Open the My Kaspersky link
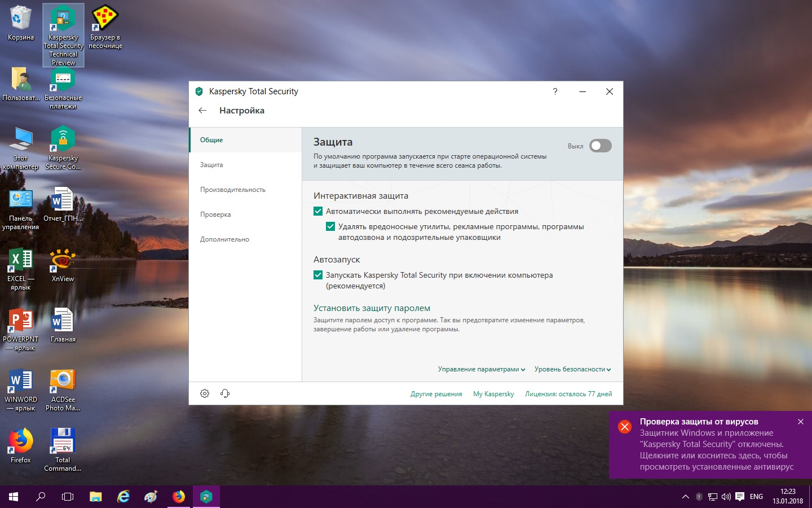This screenshot has width=812, height=508. pos(493,394)
